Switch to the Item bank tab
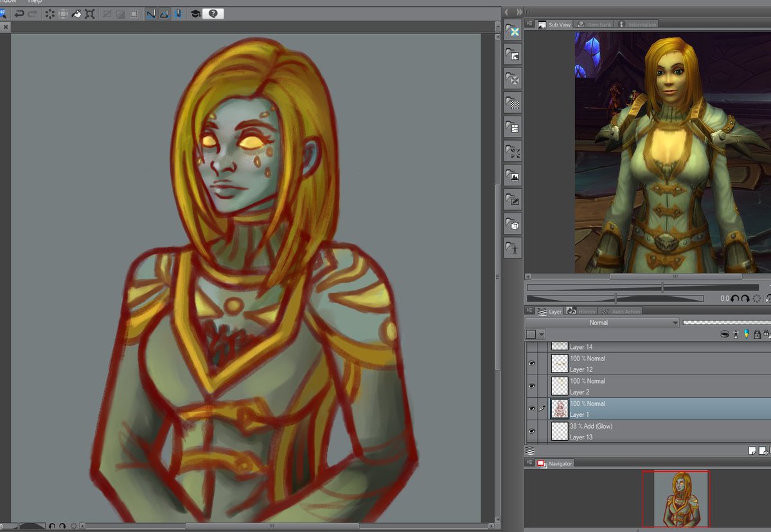The width and height of the screenshot is (771, 532). coord(594,24)
